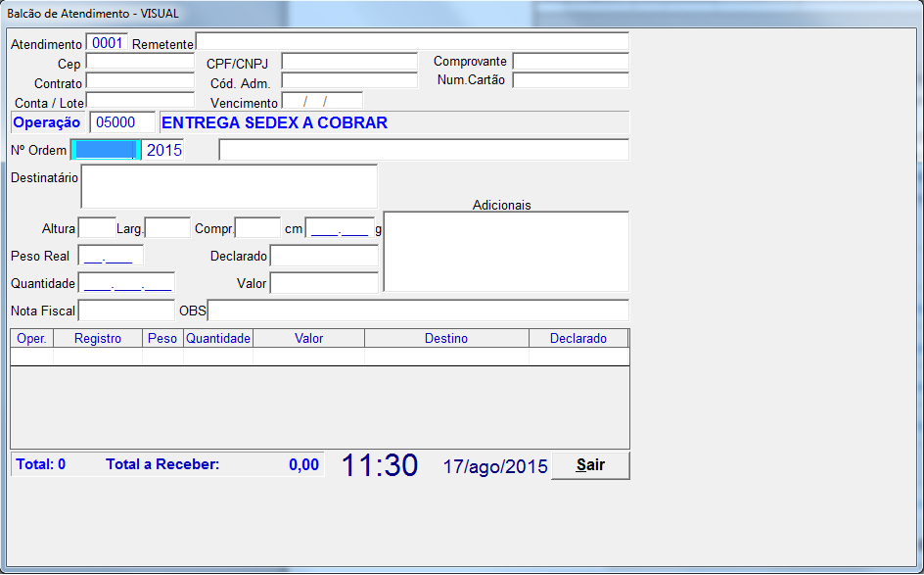Click the Declarado column header in grid

click(578, 339)
